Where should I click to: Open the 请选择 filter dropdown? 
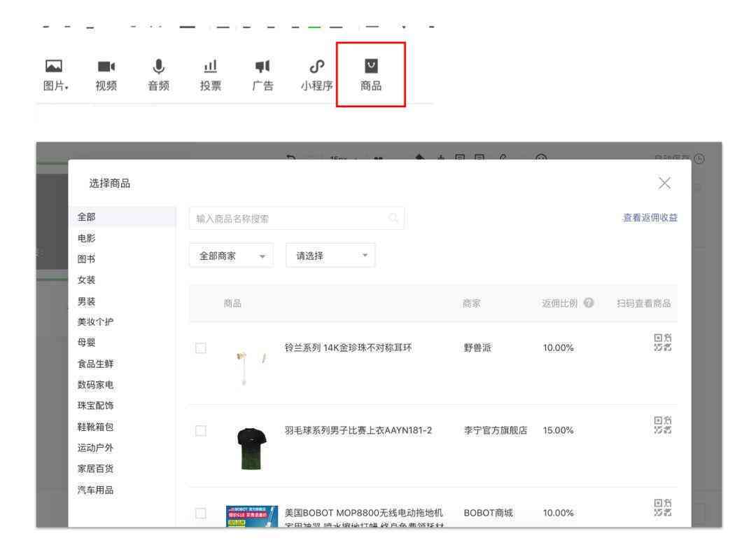[330, 256]
